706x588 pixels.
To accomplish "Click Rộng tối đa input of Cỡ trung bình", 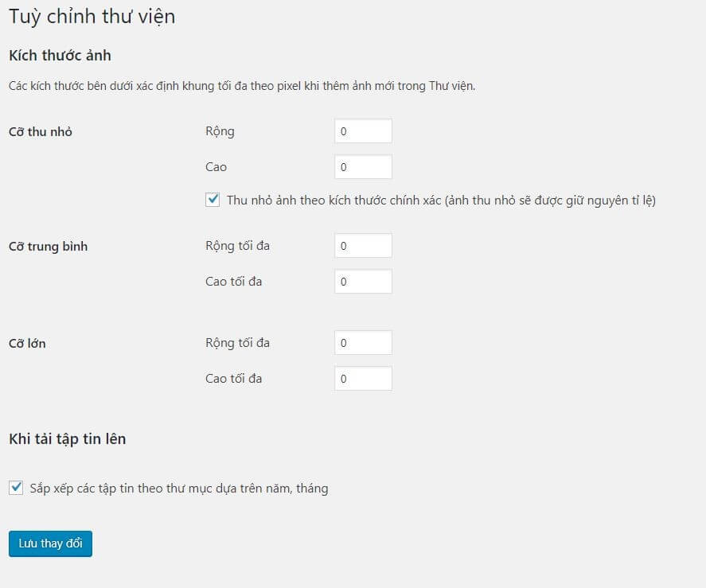I will click(x=363, y=246).
